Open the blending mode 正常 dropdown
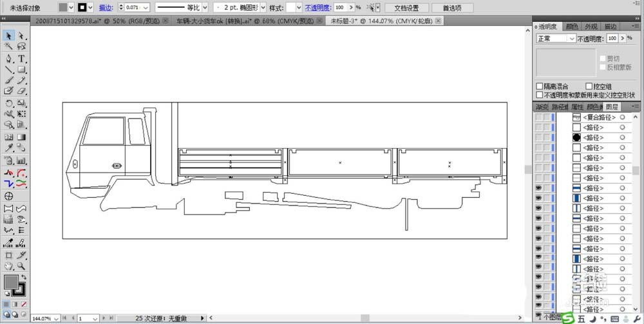Viewport: 644px width, 324px height. coord(556,39)
